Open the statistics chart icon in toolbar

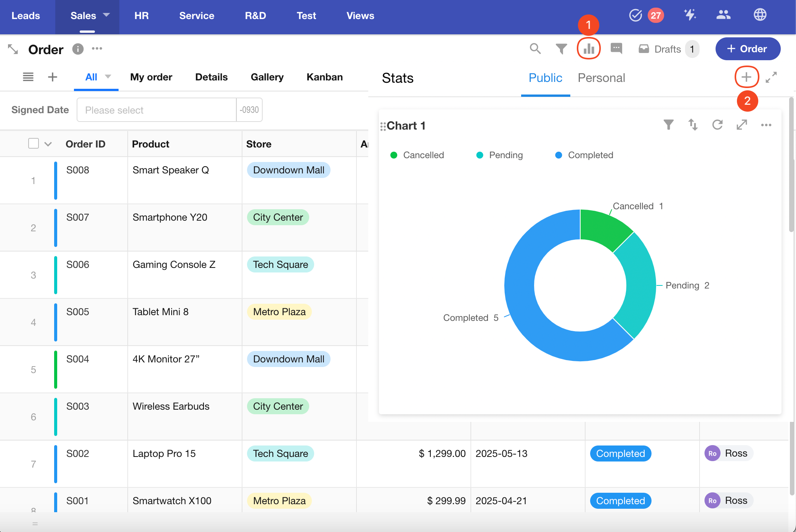coord(589,49)
